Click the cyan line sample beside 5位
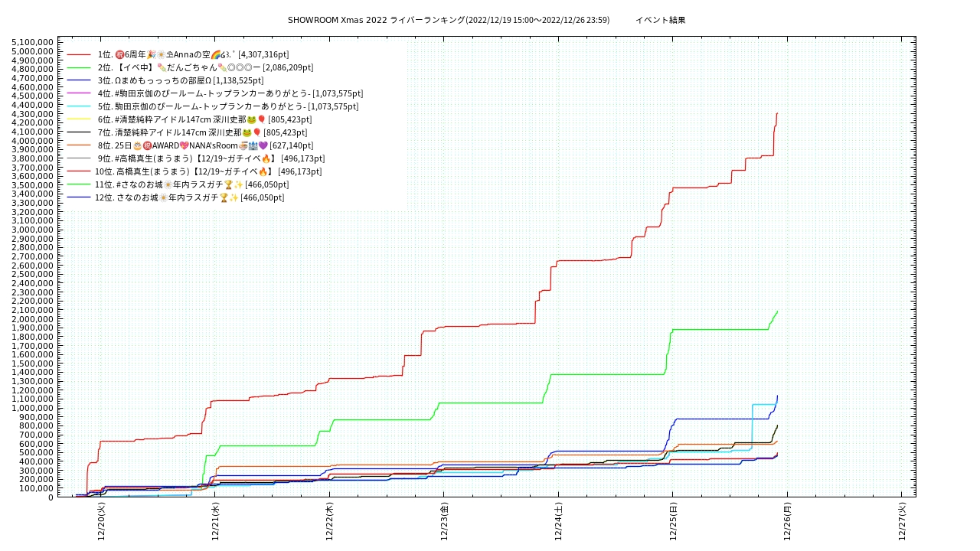 click(80, 107)
